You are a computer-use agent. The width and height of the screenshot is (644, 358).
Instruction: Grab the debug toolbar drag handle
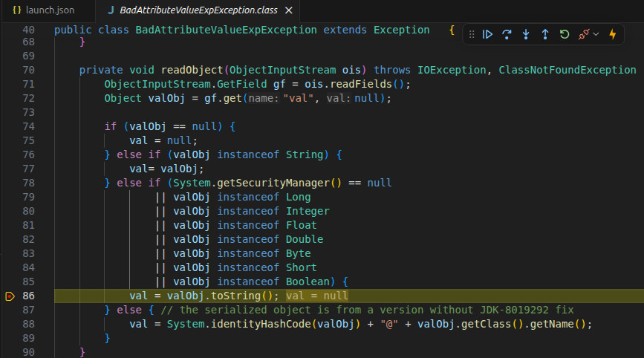tap(472, 34)
